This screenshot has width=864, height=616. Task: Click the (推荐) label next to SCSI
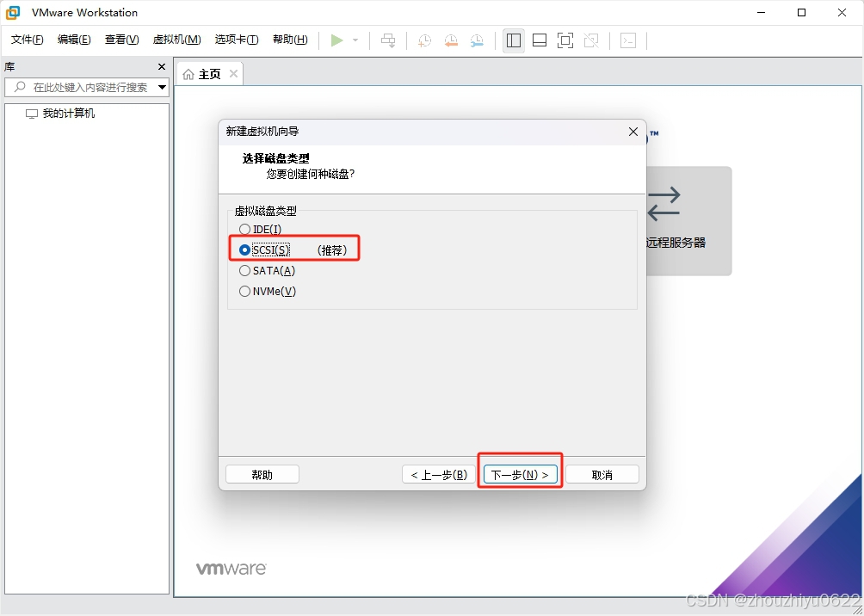click(x=332, y=250)
